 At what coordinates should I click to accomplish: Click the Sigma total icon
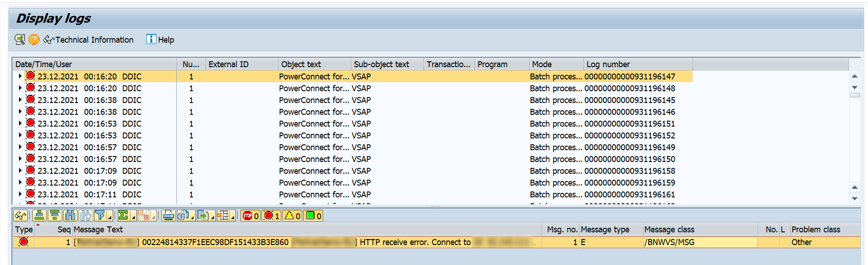point(123,216)
